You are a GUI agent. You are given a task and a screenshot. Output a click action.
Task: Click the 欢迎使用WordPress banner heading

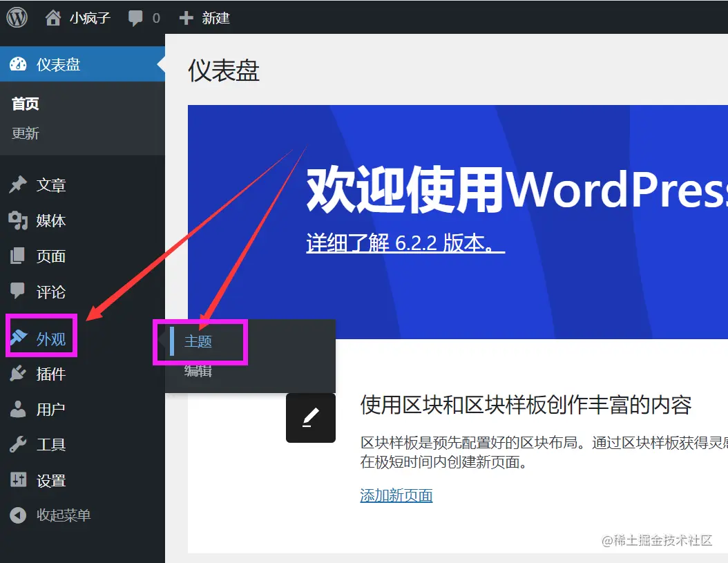(517, 189)
